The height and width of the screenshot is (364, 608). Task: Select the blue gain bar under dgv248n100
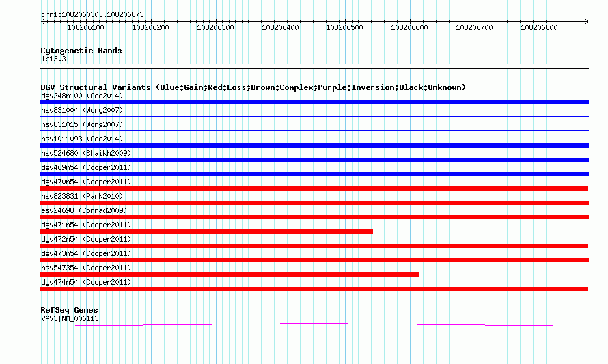[314, 102]
